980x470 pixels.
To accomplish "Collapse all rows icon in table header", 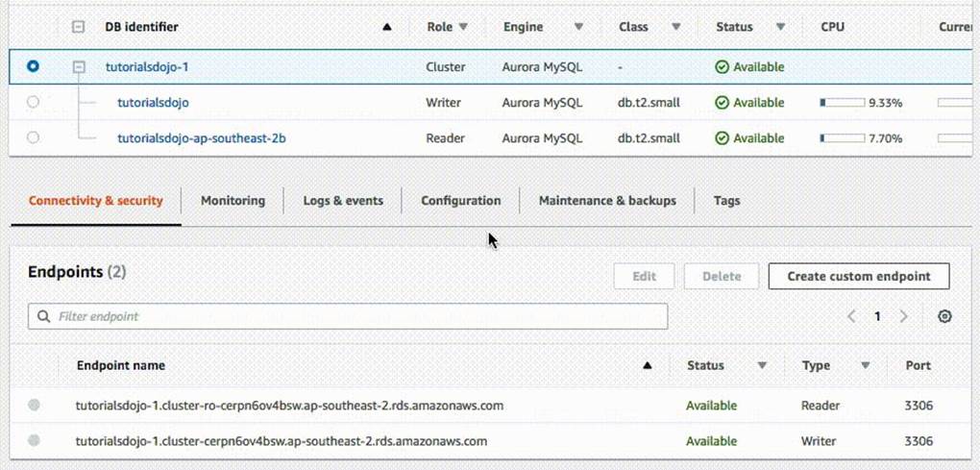I will click(x=80, y=28).
